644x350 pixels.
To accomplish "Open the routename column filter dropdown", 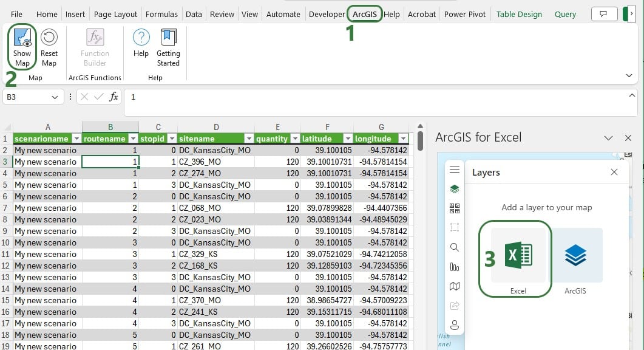I will (132, 139).
